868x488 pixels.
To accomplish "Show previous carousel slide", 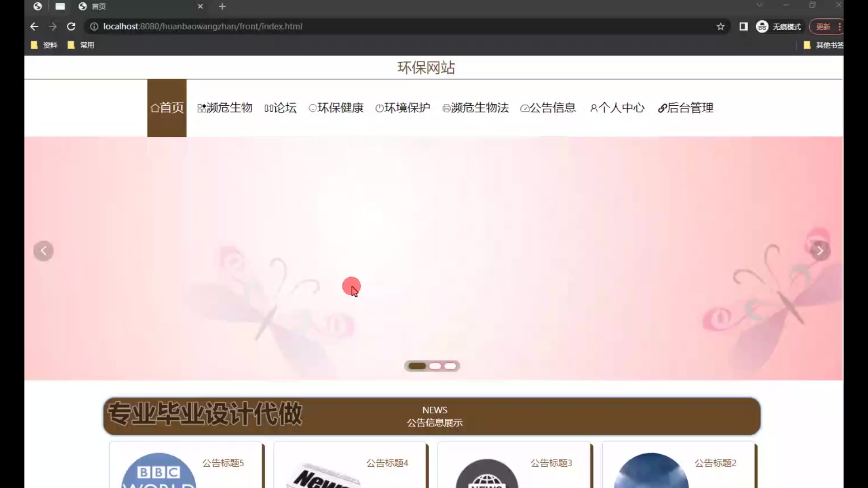I will [43, 251].
